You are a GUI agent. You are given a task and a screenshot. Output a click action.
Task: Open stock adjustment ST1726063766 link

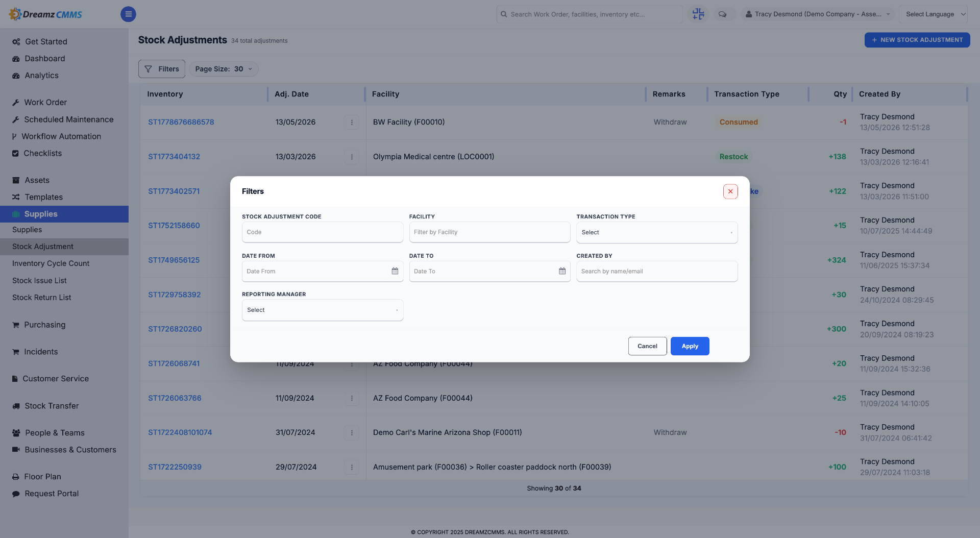175,398
